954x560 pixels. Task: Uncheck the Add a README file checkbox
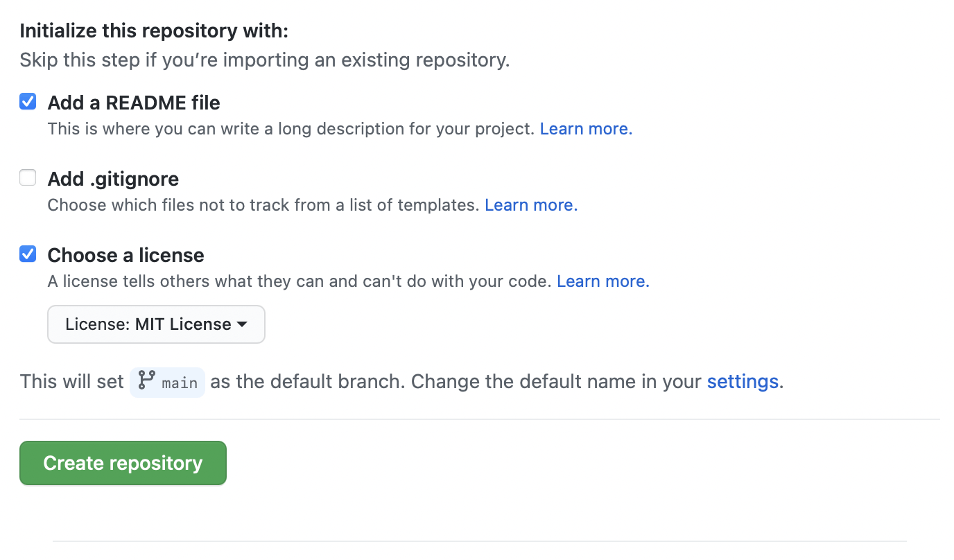28,103
